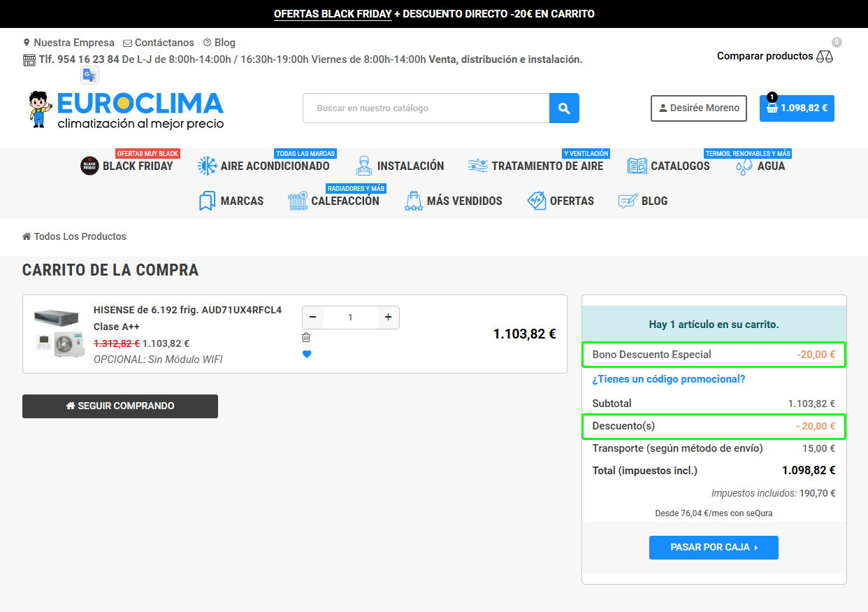Click the phone number 954 16 23 84
The height and width of the screenshot is (612, 868).
point(87,59)
